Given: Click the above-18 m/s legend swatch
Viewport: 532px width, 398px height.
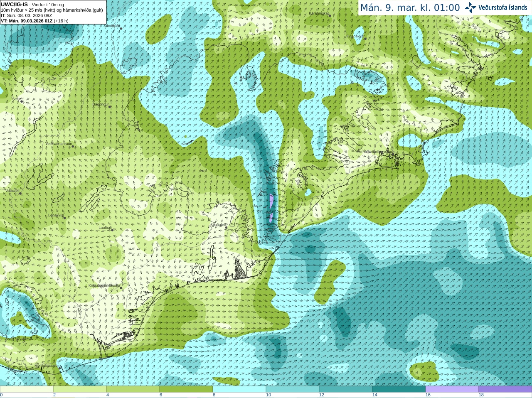Looking at the screenshot, I should click(505, 389).
